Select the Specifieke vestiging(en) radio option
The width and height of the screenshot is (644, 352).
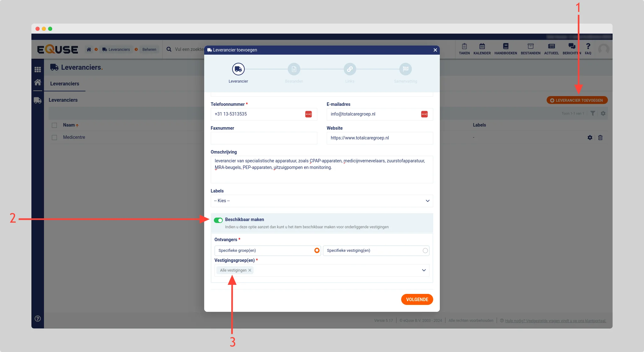tap(425, 251)
